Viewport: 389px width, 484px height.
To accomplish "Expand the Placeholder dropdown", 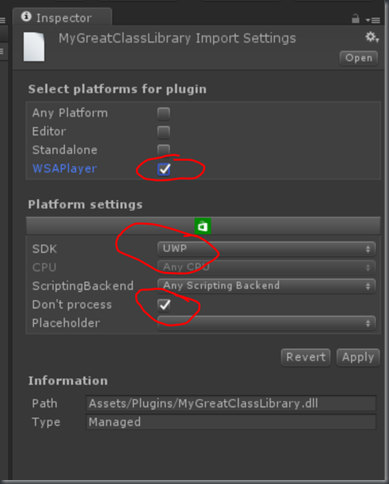I will point(266,323).
